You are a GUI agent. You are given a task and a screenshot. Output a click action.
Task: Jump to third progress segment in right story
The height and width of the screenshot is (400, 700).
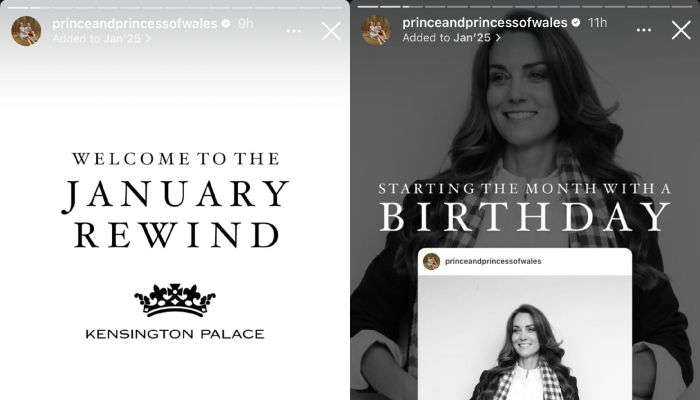click(412, 7)
